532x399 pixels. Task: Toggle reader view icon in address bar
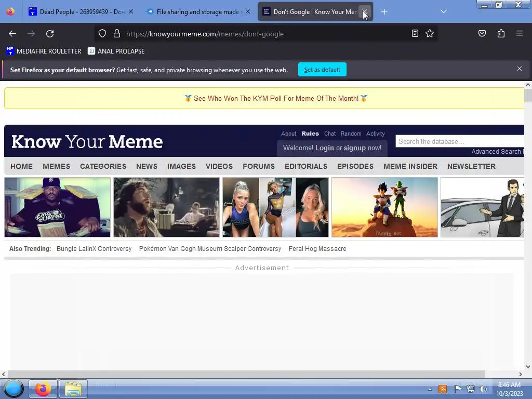415,33
